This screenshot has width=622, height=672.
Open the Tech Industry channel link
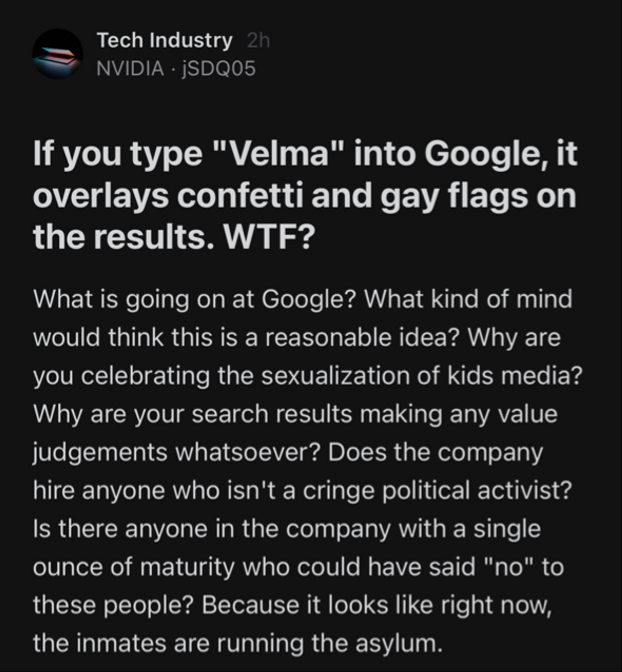tap(165, 40)
